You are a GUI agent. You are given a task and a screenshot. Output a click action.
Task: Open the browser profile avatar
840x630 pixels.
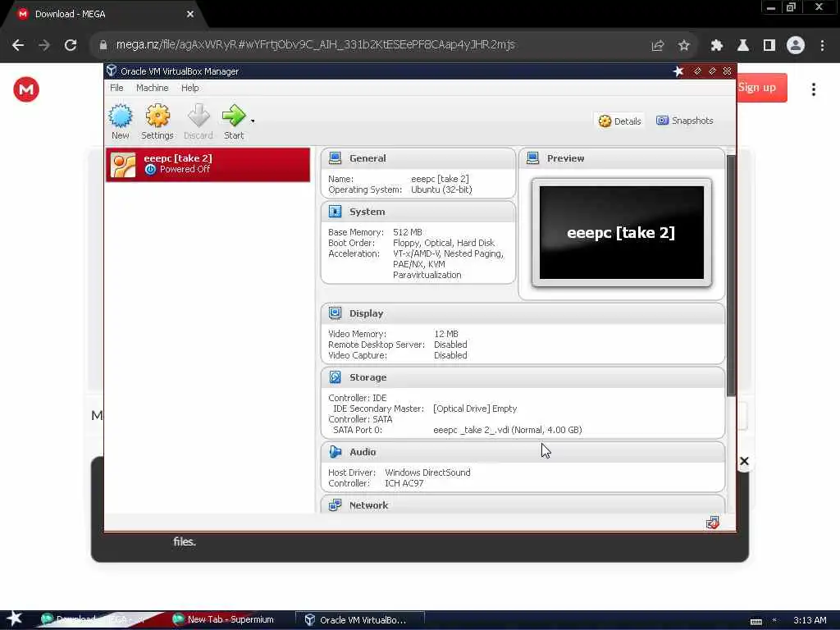[796, 46]
